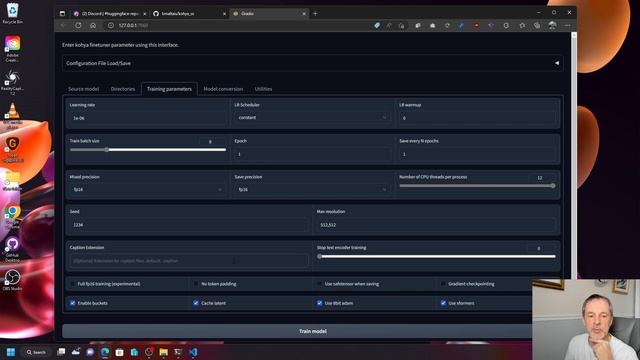Click the Train model button
Image resolution: width=640 pixels, height=360 pixels.
[x=313, y=331]
